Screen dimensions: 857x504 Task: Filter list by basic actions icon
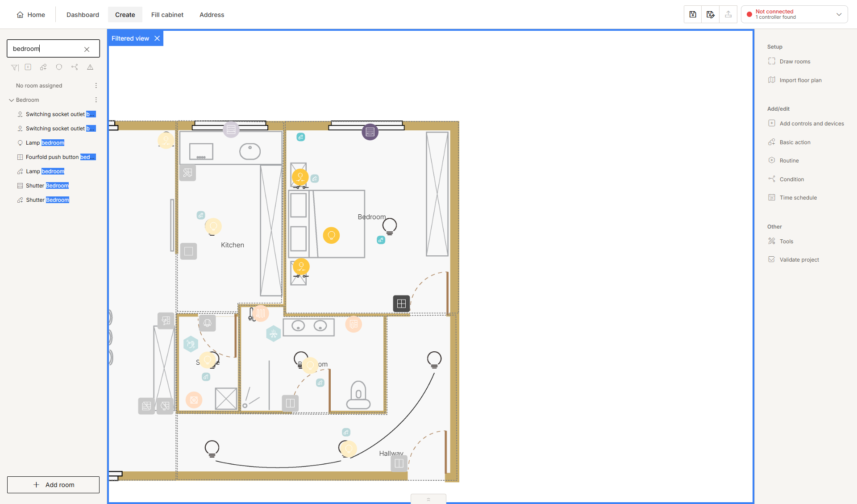pos(43,67)
